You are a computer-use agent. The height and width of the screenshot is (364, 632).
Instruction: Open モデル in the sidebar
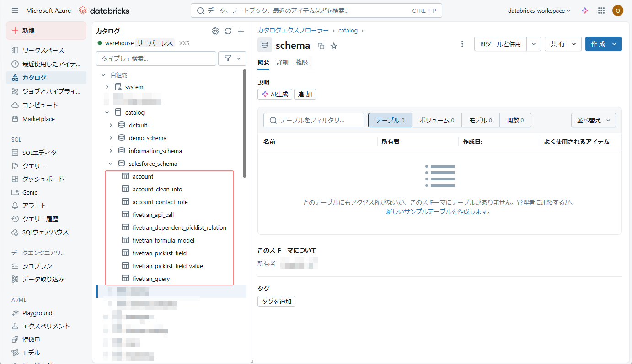click(46, 353)
